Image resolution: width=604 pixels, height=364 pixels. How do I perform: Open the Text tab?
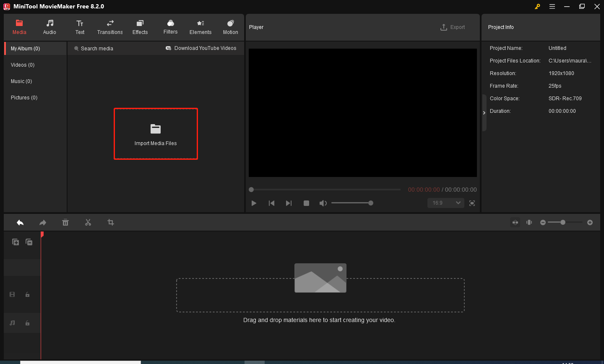coord(80,27)
